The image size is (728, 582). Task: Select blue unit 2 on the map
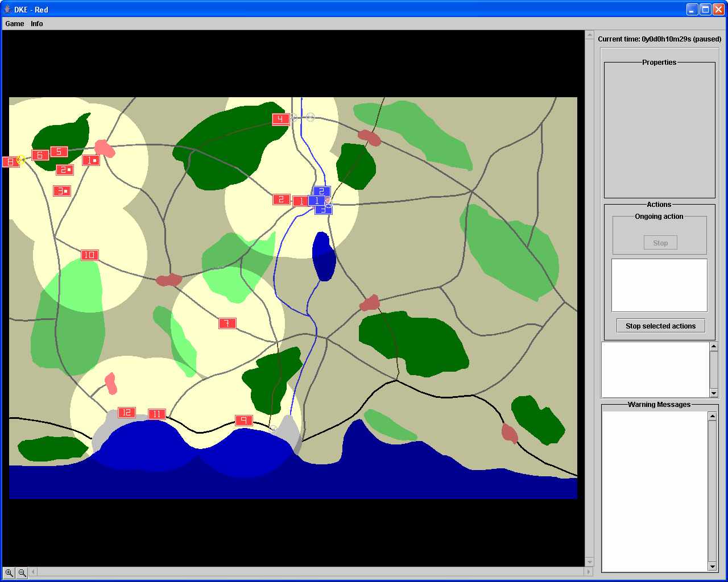pos(321,191)
